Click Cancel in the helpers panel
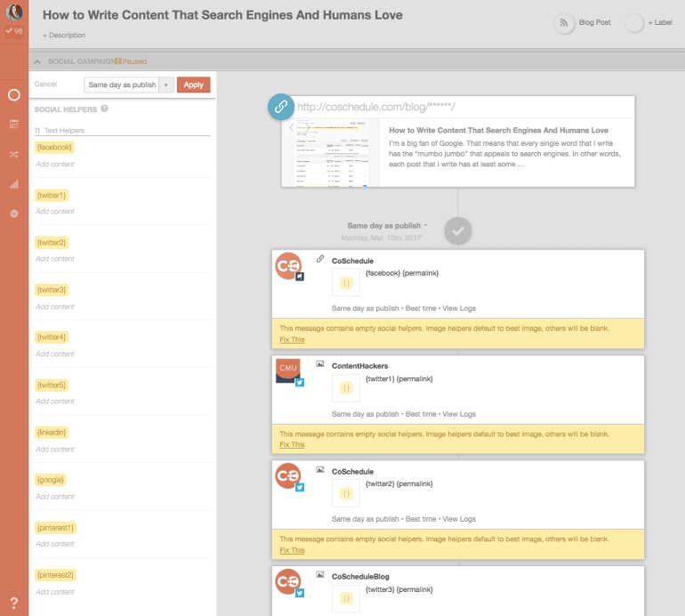685x616 pixels. point(45,85)
